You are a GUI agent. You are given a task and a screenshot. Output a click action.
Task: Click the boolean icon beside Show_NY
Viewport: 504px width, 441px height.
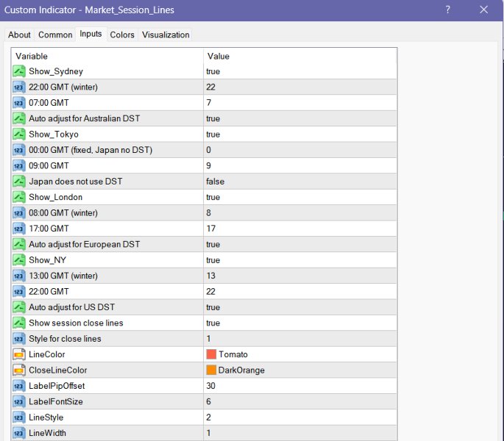19,260
